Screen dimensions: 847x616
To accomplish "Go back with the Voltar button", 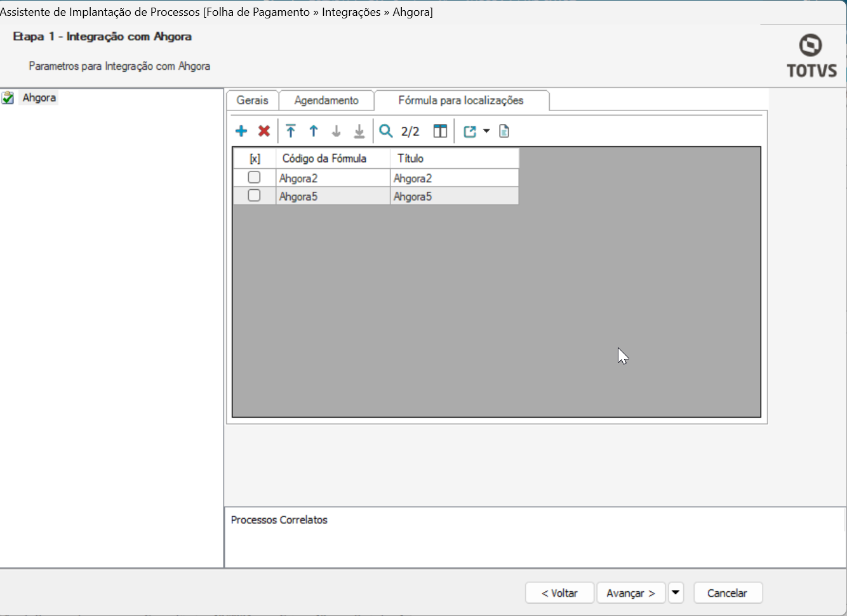I will point(559,593).
